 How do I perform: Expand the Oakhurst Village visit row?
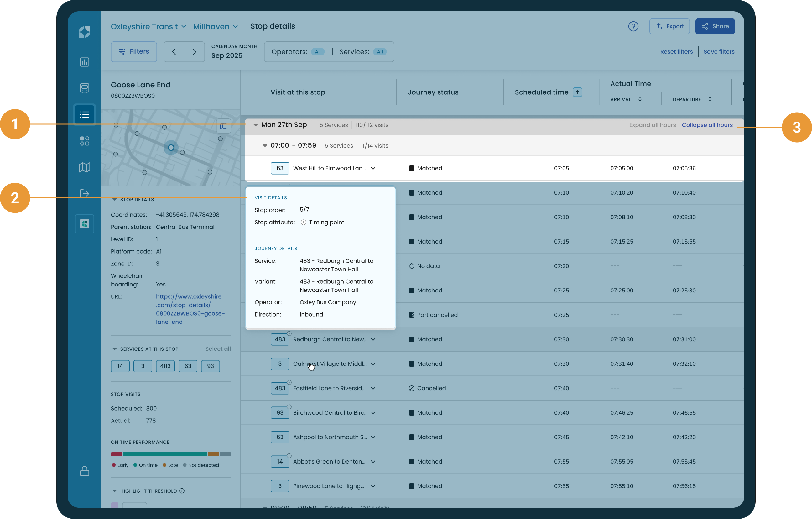click(x=373, y=364)
